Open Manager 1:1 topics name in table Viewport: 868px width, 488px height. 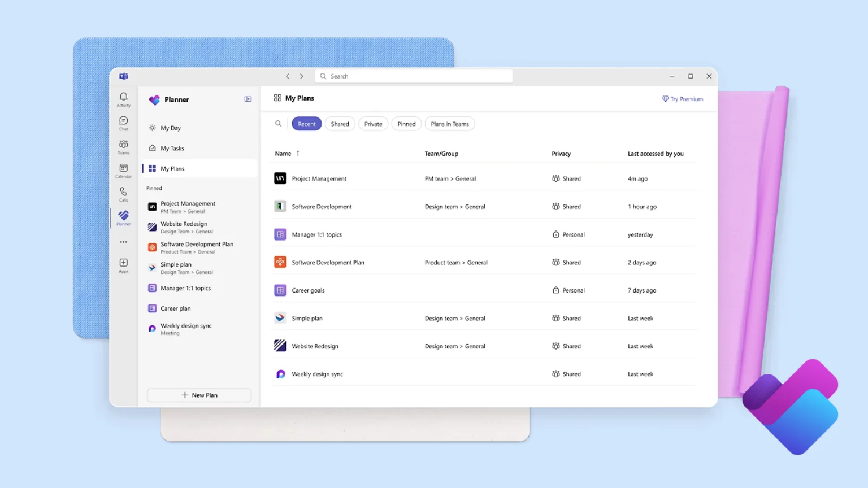pos(316,234)
